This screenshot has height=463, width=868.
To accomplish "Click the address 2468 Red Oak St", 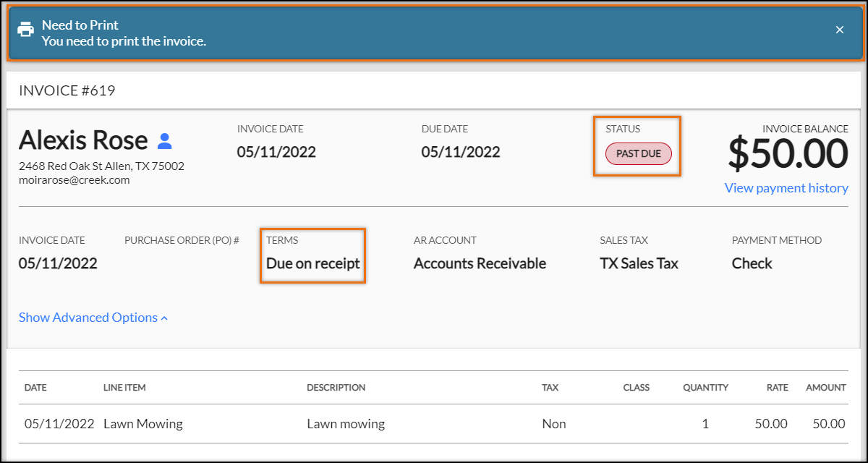I will (102, 166).
